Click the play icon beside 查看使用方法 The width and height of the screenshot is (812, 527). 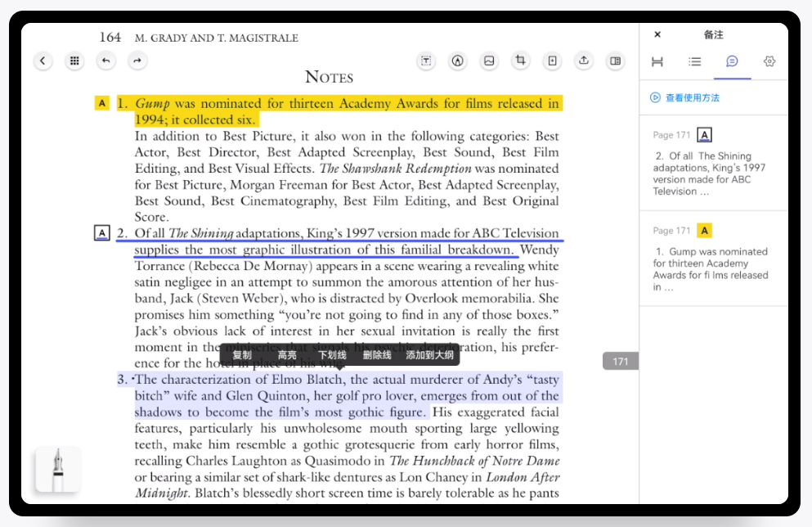655,97
